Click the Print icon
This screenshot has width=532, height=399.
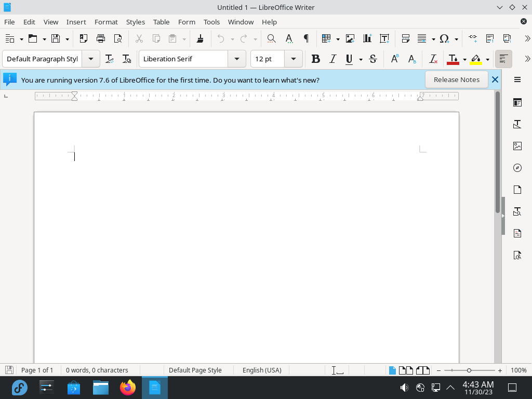tap(101, 38)
